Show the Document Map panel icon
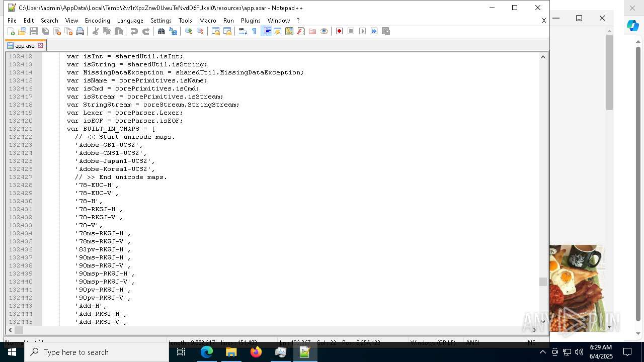644x362 pixels. point(289,31)
